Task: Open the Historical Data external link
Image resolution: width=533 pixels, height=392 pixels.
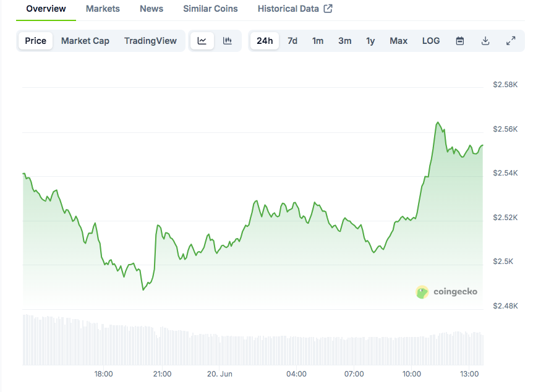Action: coord(295,9)
